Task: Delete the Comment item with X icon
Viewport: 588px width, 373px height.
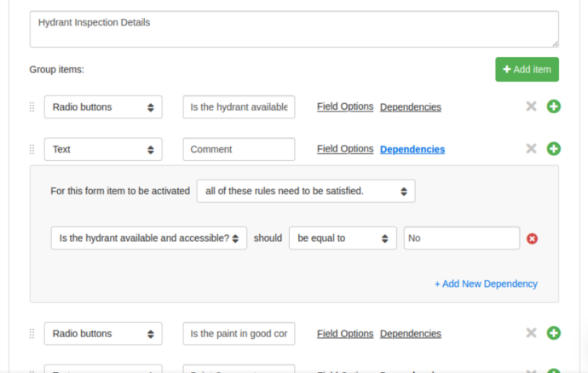Action: 531,149
